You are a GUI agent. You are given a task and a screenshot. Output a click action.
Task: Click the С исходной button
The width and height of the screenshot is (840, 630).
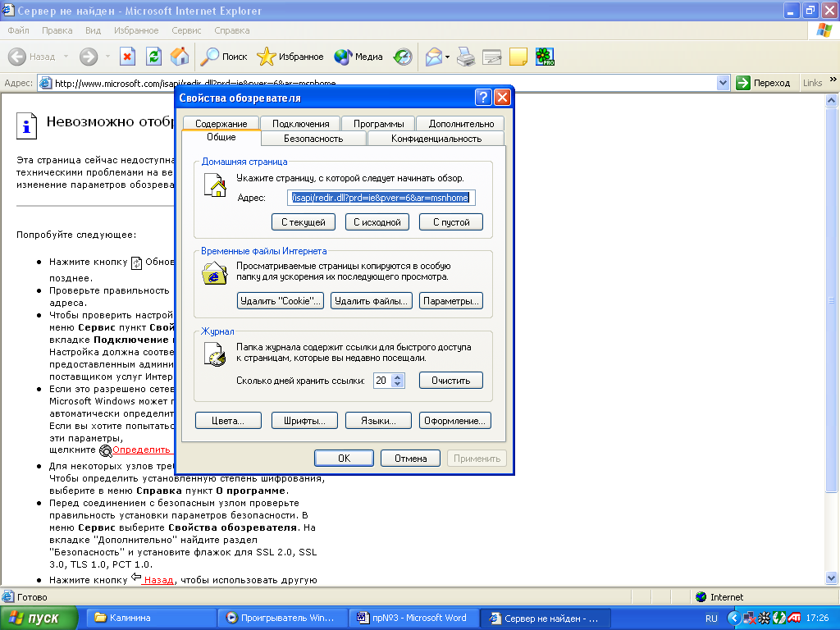tap(377, 222)
